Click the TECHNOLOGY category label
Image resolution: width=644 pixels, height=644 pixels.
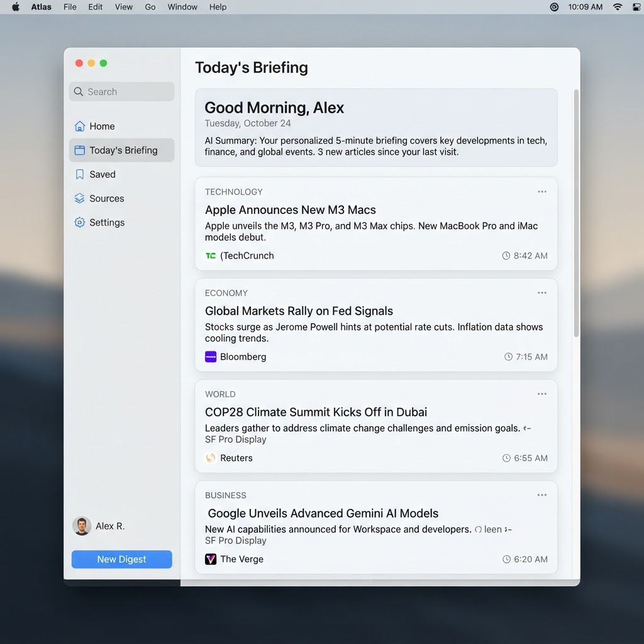[234, 192]
